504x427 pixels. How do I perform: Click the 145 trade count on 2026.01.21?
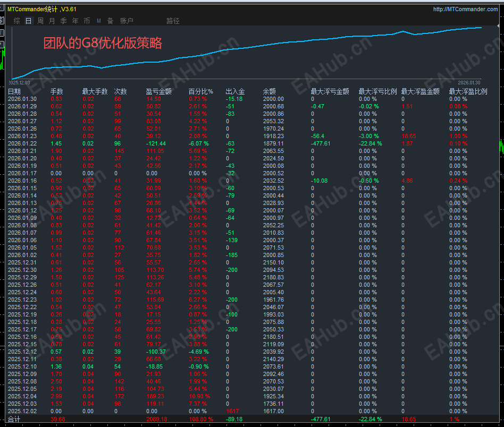click(x=119, y=151)
